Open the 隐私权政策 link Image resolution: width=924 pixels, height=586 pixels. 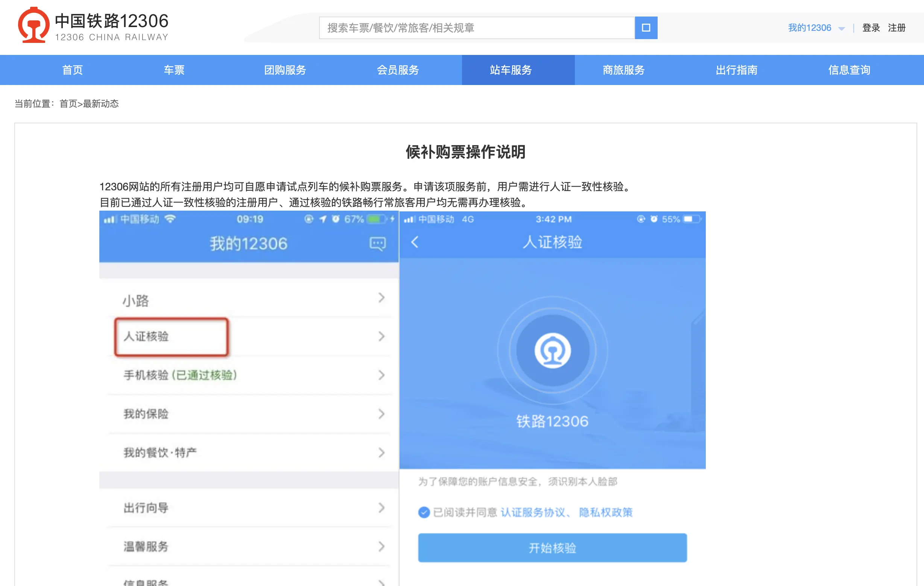point(605,512)
